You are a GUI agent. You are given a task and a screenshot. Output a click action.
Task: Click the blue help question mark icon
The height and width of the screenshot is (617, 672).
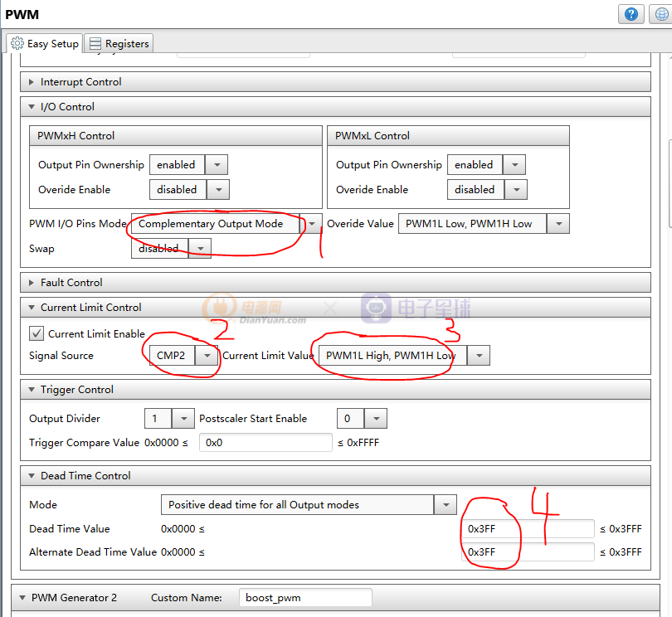tap(631, 14)
